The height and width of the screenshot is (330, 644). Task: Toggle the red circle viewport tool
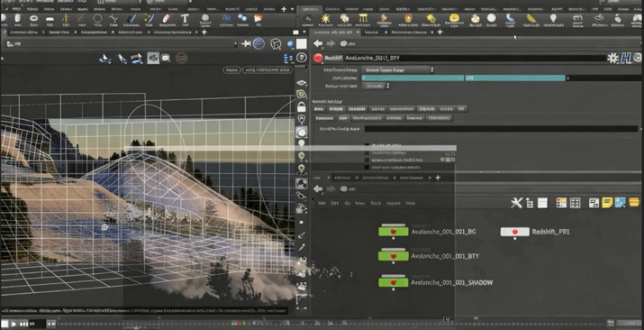coord(182,58)
